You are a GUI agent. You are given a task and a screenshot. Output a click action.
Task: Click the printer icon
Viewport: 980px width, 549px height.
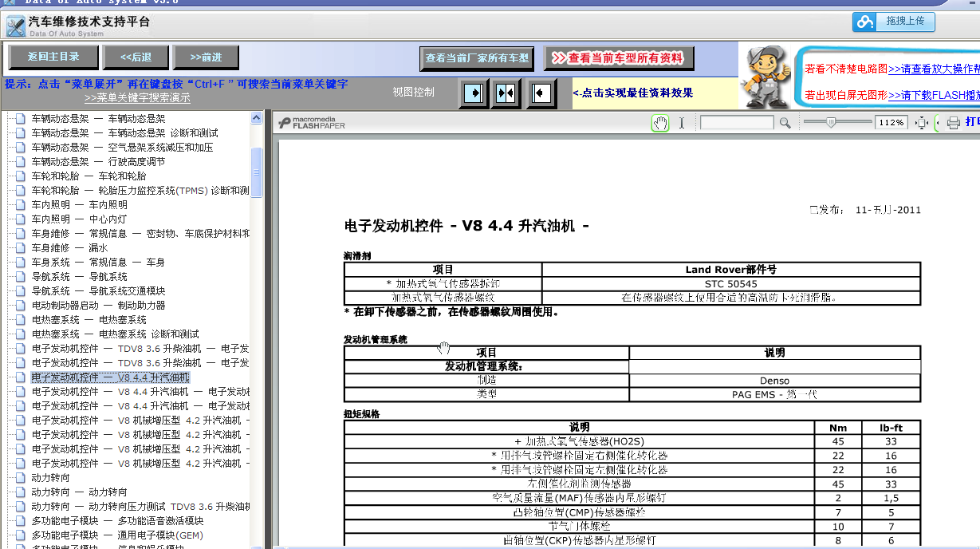point(953,123)
